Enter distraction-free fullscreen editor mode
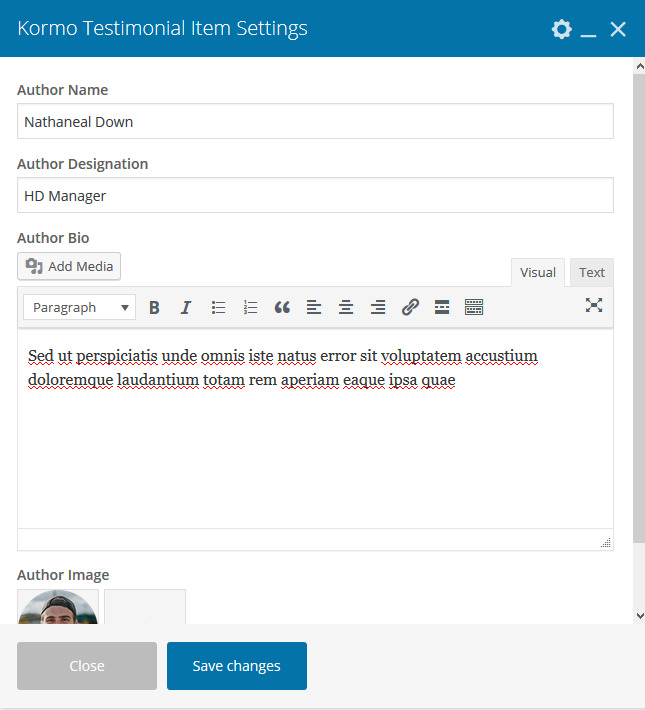This screenshot has height=710, width=645. (594, 306)
